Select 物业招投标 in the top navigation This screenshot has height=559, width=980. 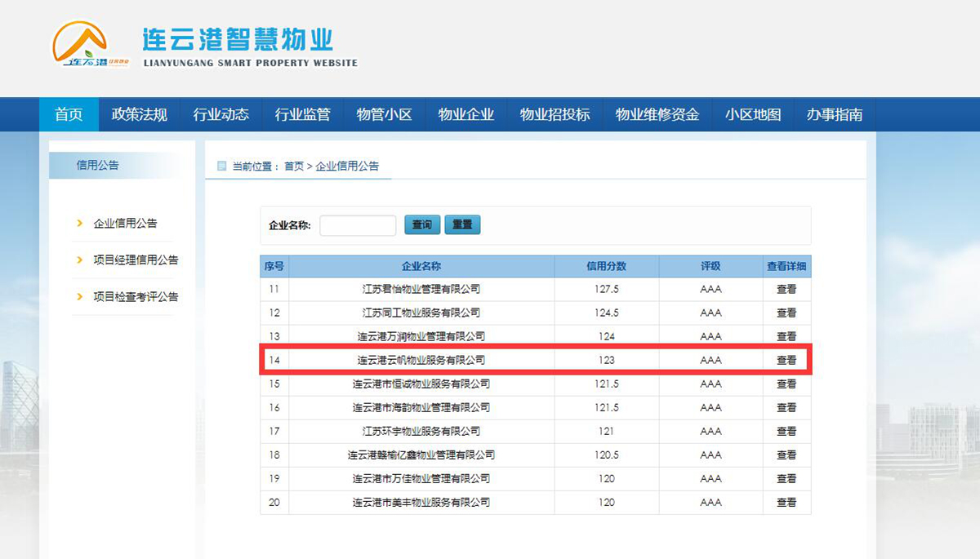555,115
